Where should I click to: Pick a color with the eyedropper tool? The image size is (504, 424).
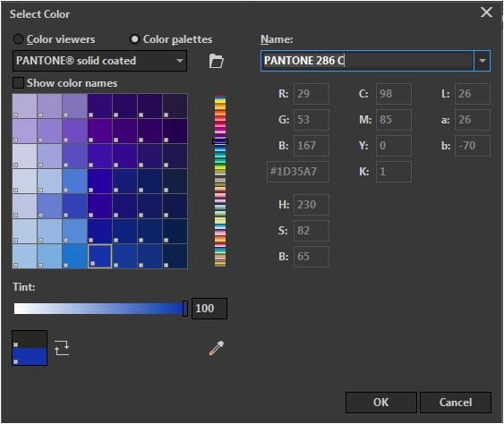[217, 348]
